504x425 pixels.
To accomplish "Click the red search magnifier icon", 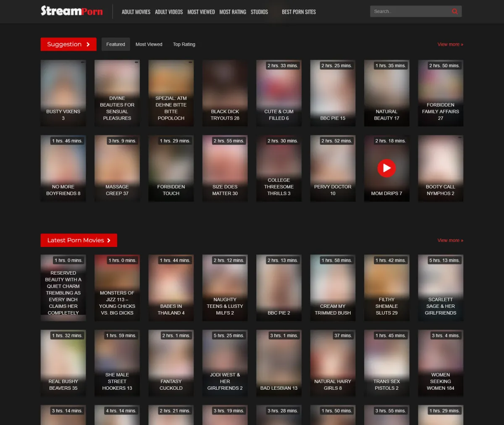I will tap(454, 11).
